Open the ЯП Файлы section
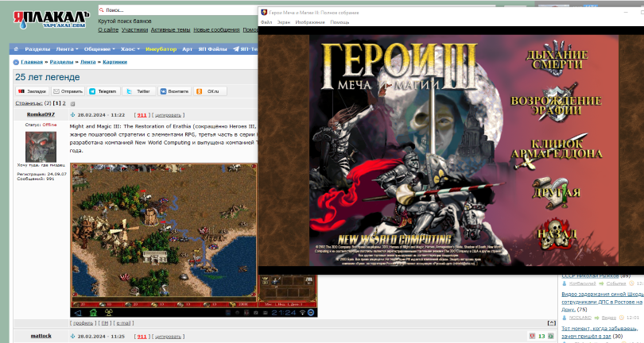Image resolution: width=644 pixels, height=343 pixels. coord(212,48)
